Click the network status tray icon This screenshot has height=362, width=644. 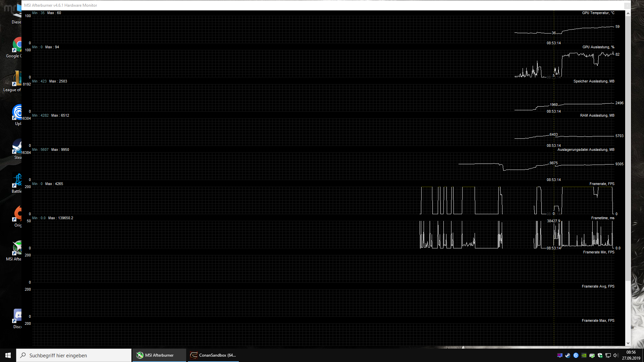click(608, 355)
